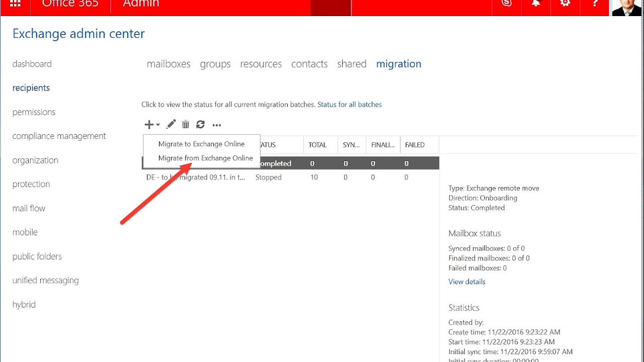Click 'Finalized mailboxes: 0 of 0' text
Viewport: 644px width, 362px height.
(489, 258)
